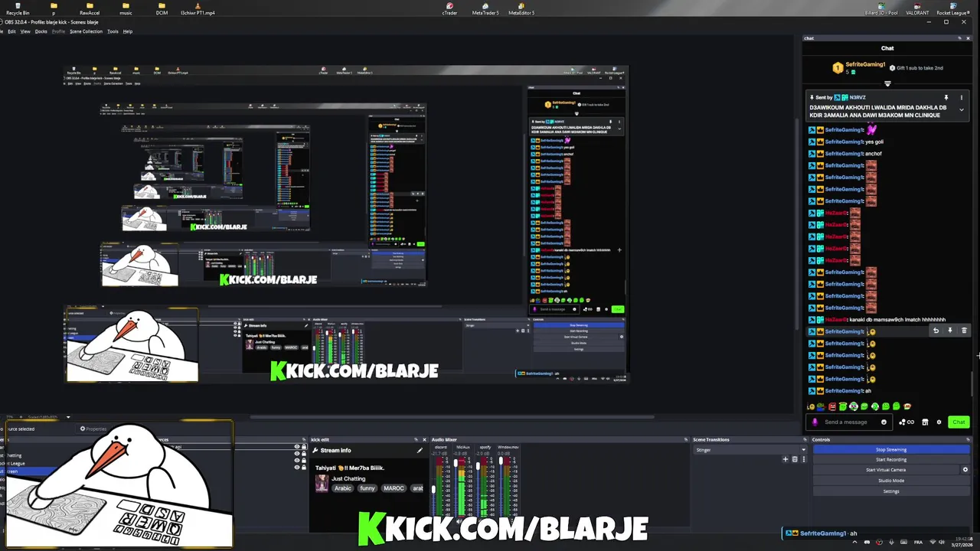
Task: Open the RawAccel desktop shortcut
Action: pos(90,8)
